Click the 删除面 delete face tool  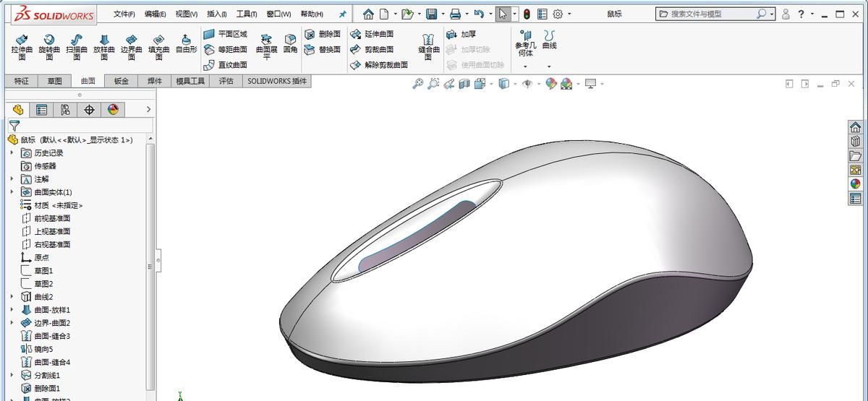[323, 34]
